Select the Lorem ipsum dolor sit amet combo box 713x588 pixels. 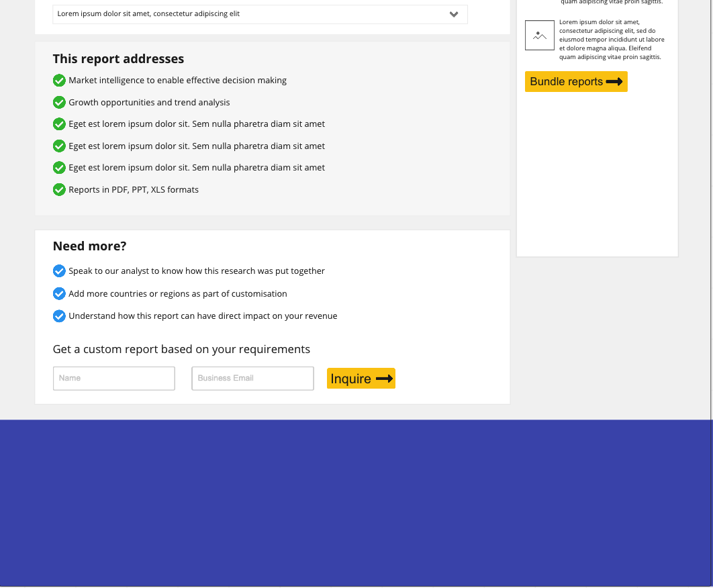coord(260,14)
